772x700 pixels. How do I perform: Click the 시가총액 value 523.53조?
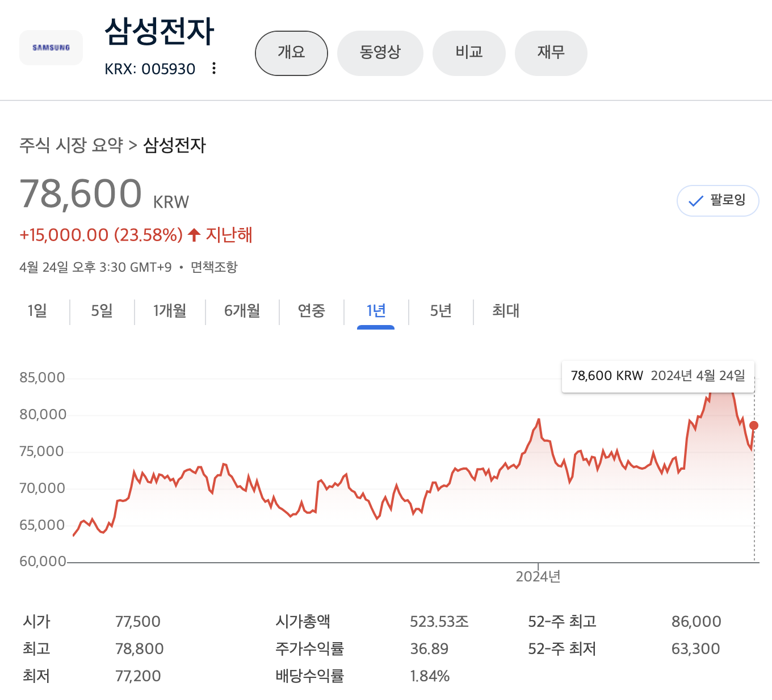(439, 622)
